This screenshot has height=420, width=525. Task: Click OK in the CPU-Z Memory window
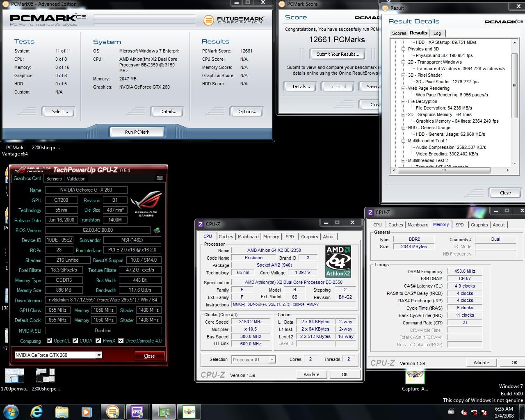click(514, 363)
